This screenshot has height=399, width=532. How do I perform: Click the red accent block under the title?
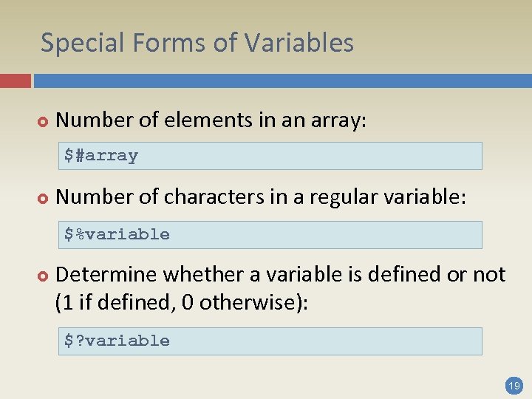15,81
